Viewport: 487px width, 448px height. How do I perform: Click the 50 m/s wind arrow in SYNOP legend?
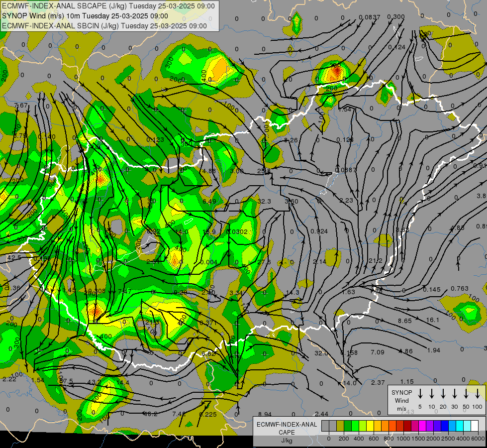pos(466,394)
